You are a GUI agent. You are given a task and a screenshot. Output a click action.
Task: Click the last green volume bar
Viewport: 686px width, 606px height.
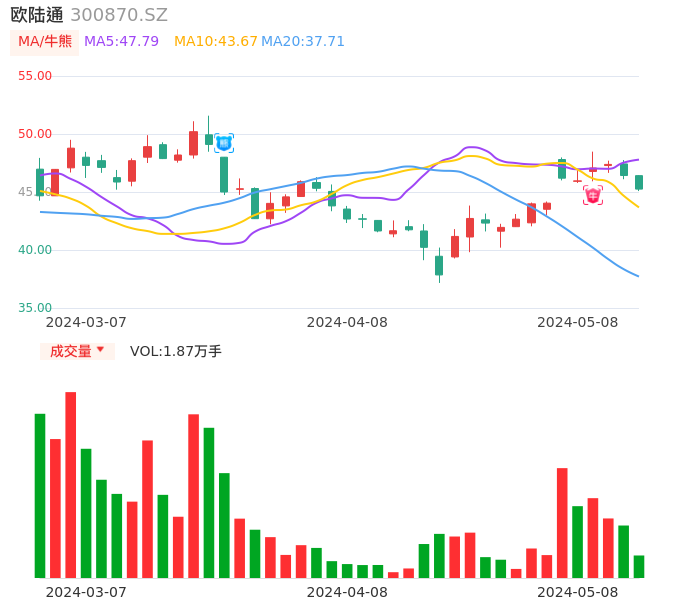point(639,566)
